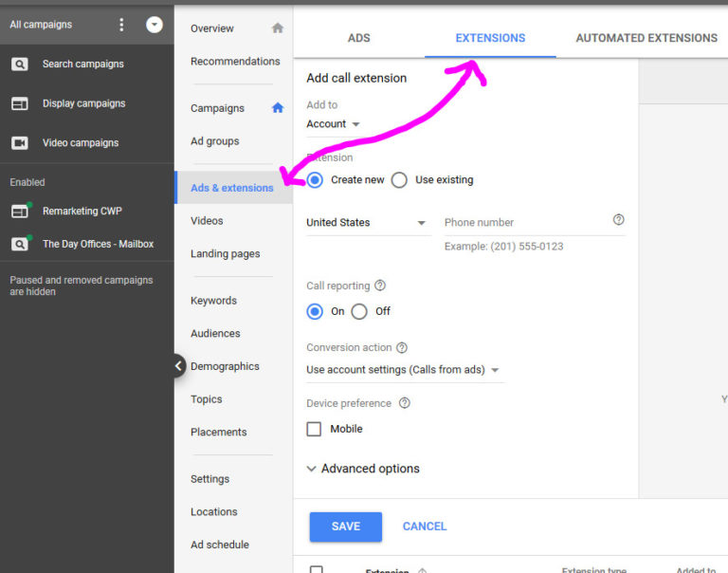
Task: Collapse the navigation panel with the chevron
Action: click(179, 366)
